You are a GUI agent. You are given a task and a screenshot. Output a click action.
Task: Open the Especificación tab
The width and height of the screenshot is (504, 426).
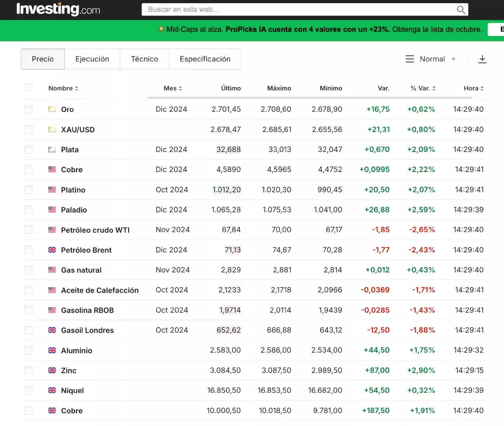(x=205, y=59)
